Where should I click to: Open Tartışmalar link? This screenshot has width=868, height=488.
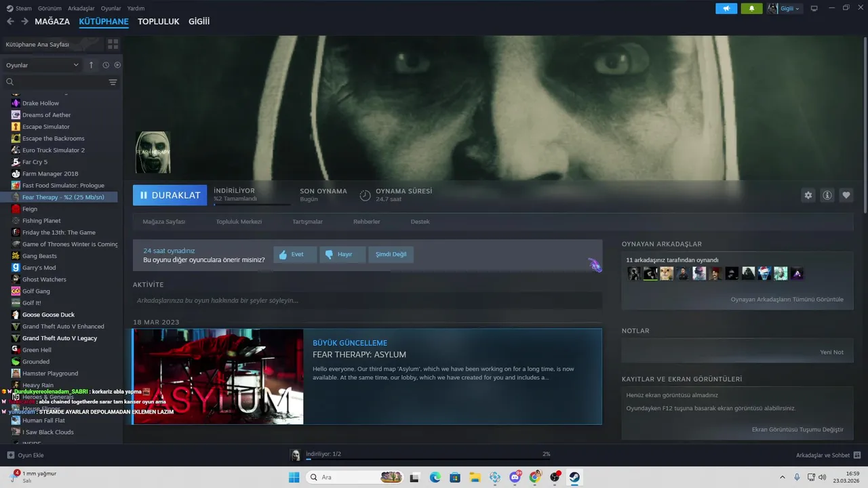point(307,222)
